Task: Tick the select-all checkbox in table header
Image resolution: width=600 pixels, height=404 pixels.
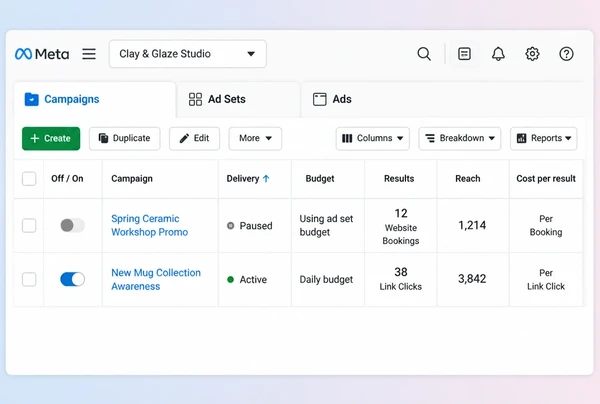Action: (x=29, y=179)
